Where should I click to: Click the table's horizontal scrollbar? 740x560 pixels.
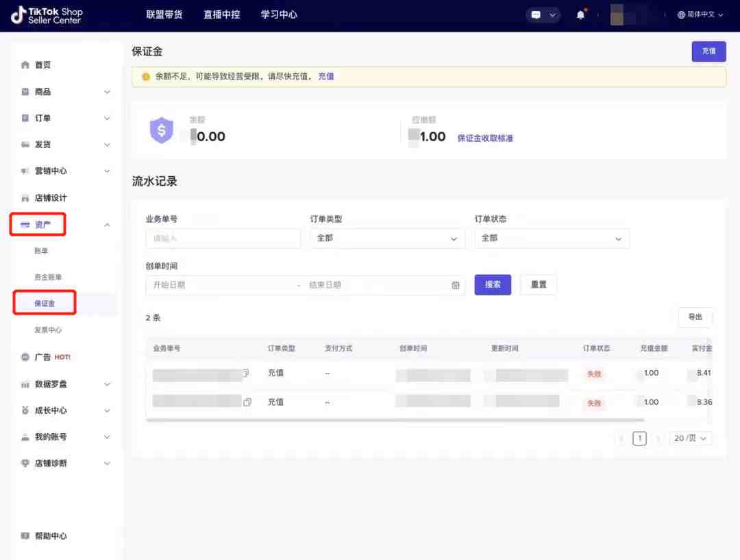pyautogui.click(x=395, y=419)
